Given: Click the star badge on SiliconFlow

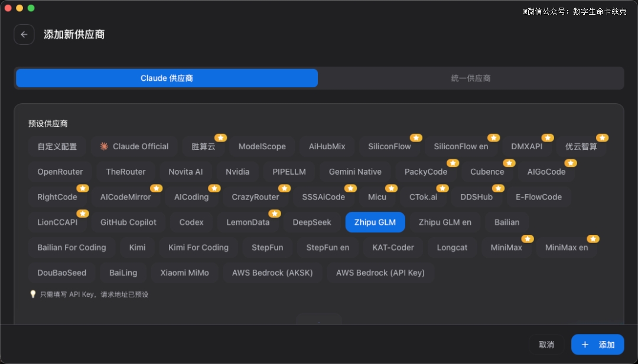Looking at the screenshot, I should [x=416, y=137].
